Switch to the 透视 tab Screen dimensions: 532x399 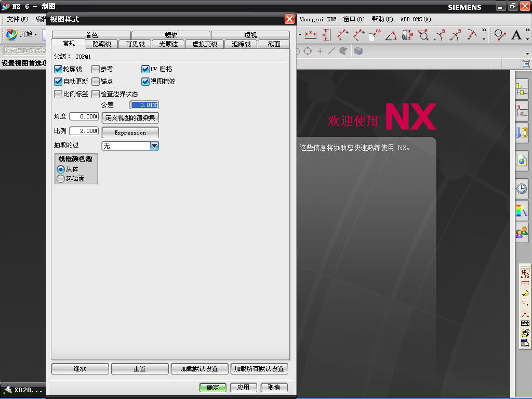tap(250, 35)
